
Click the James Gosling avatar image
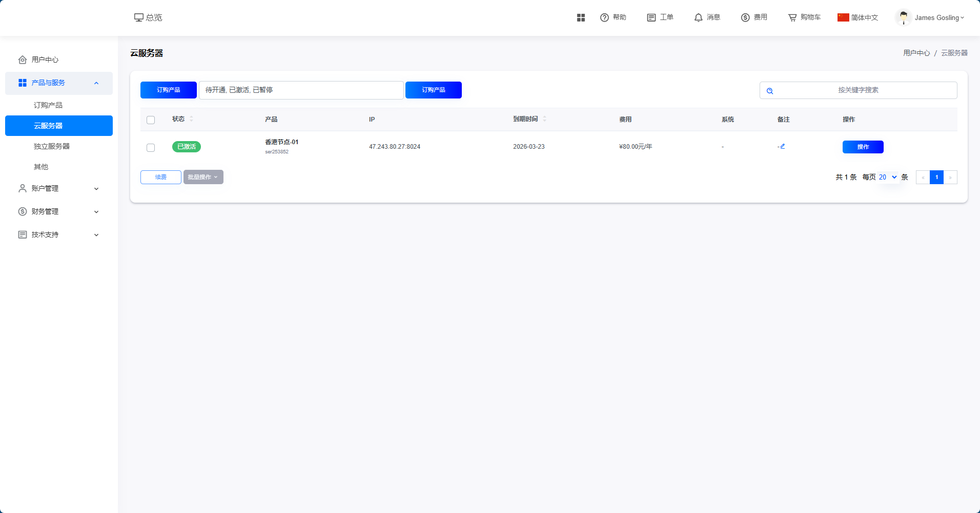pyautogui.click(x=903, y=17)
